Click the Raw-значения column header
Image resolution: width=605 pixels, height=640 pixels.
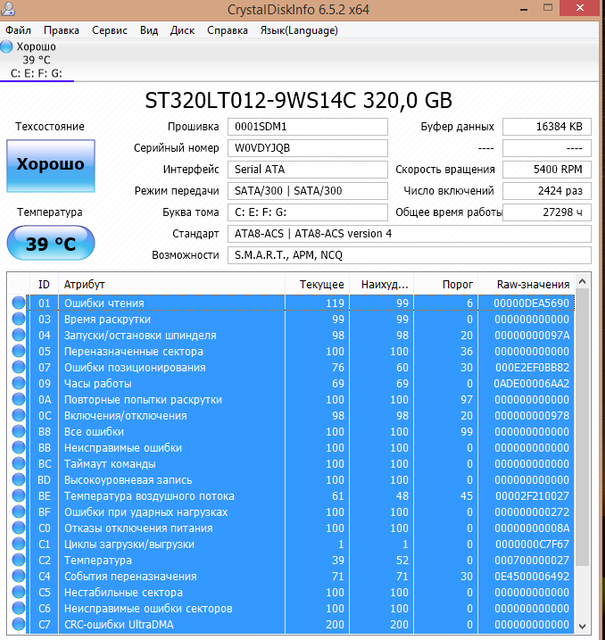[527, 284]
